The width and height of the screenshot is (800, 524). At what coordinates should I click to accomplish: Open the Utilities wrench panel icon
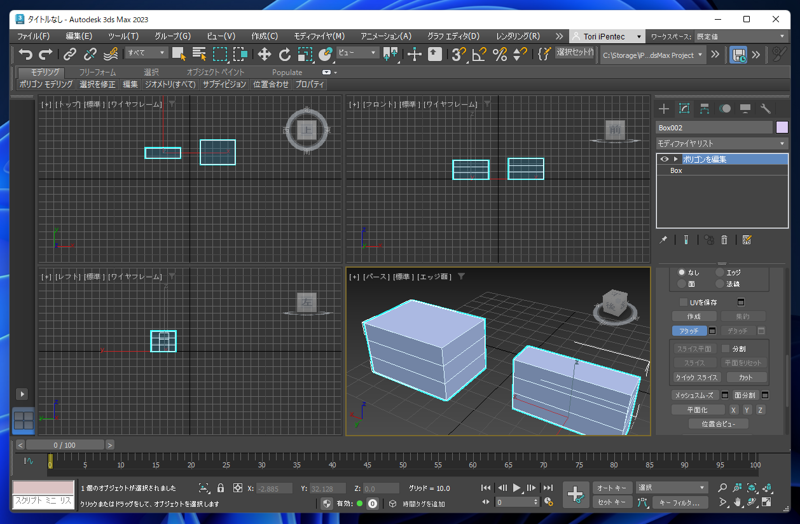(x=765, y=109)
